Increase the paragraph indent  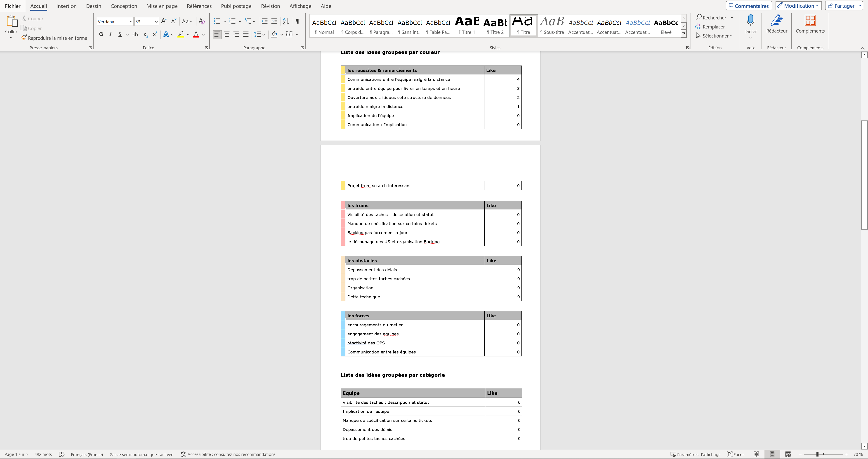coord(274,21)
